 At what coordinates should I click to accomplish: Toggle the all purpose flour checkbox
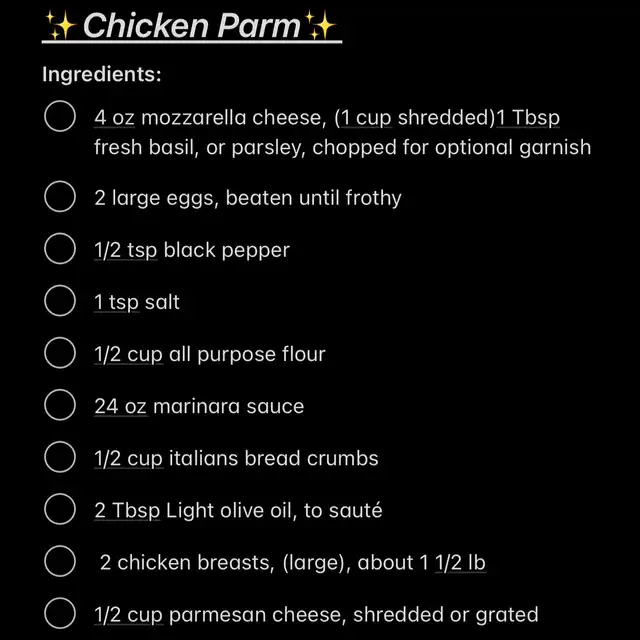tap(60, 353)
